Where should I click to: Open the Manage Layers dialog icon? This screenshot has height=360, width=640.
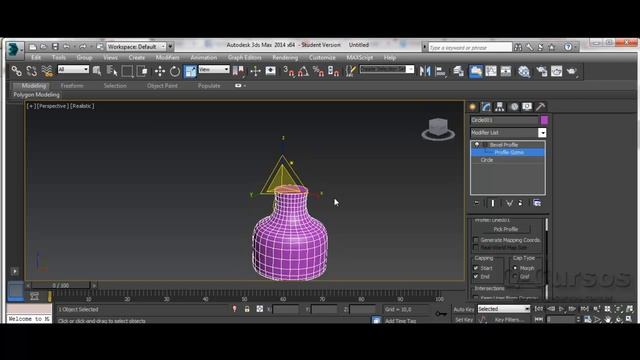tap(459, 71)
